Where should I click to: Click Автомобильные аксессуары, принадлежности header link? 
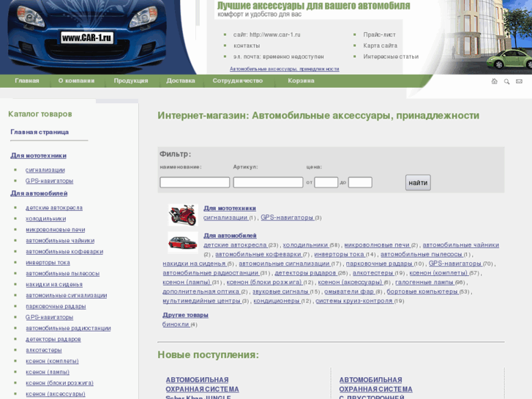point(285,69)
